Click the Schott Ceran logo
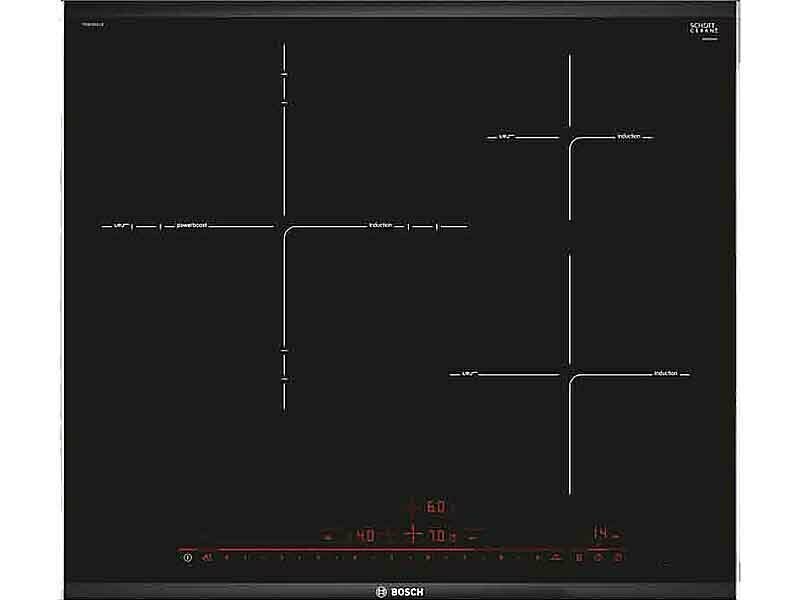800x600 pixels. (704, 29)
